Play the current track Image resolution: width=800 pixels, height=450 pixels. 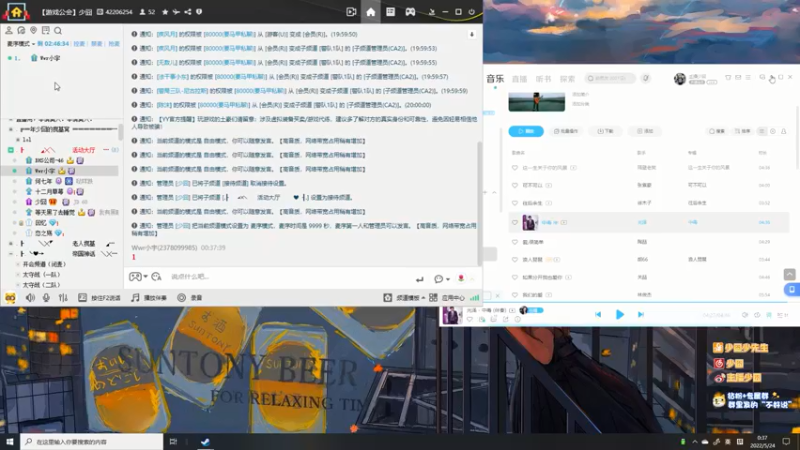pos(619,314)
